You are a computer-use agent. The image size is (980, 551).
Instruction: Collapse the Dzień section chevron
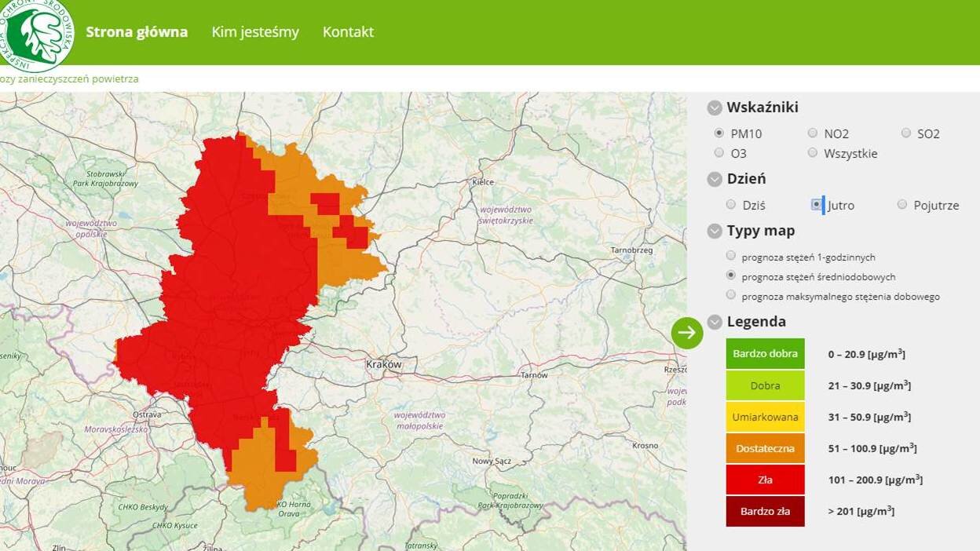[715, 180]
